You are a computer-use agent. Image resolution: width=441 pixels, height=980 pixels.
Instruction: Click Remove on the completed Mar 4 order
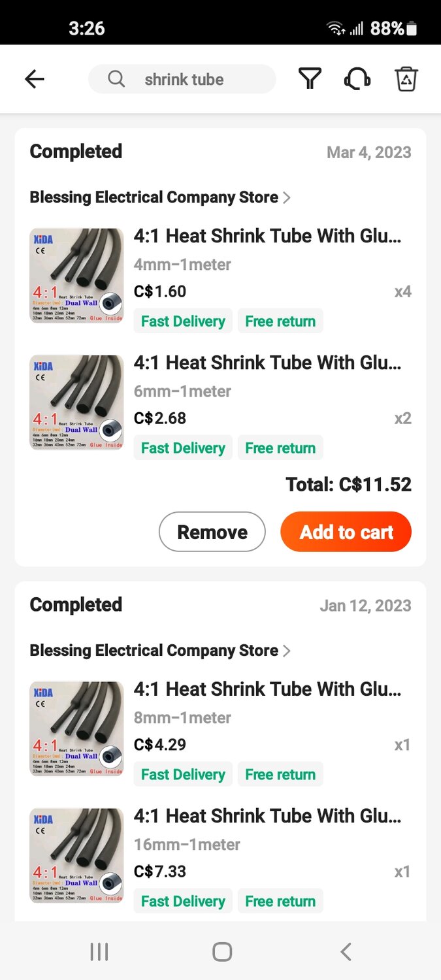pyautogui.click(x=212, y=531)
